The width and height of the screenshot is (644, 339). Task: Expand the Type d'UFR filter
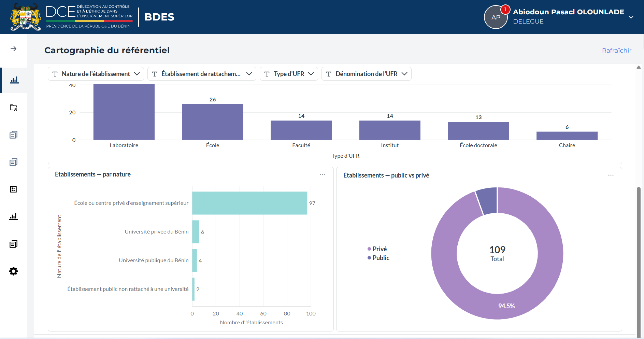(289, 74)
